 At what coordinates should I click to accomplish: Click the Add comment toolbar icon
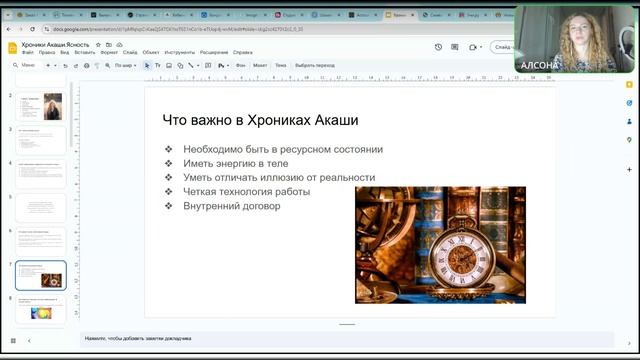(208, 65)
